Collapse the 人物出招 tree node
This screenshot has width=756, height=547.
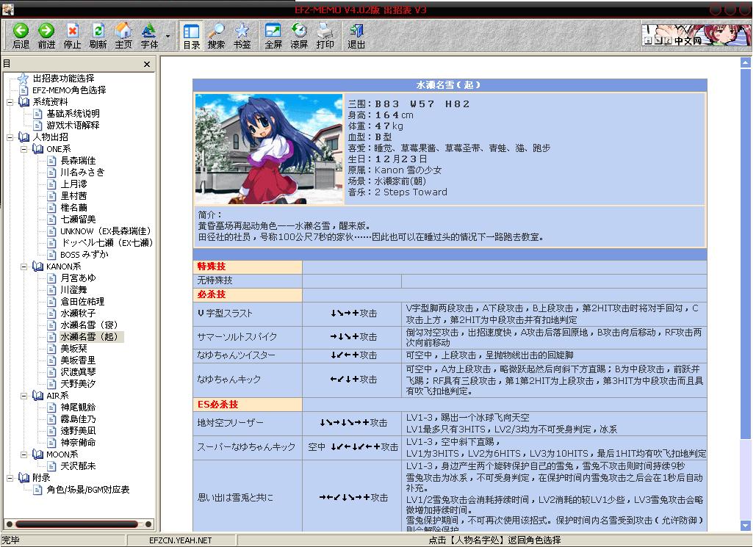tap(10, 137)
